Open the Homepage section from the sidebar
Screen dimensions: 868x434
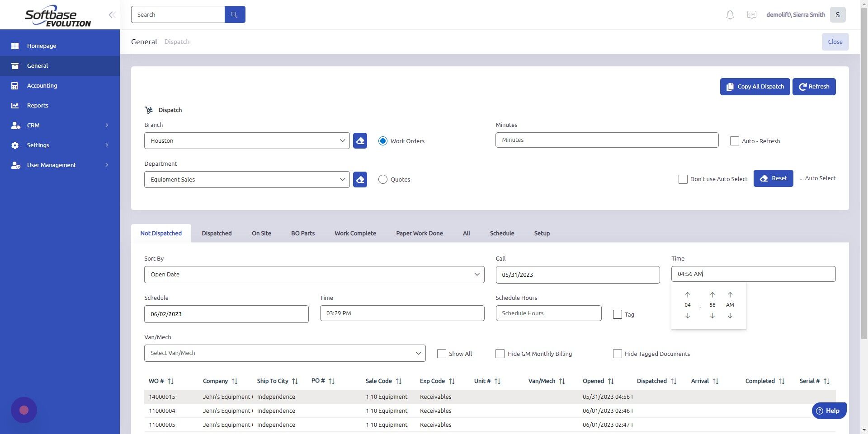42,46
